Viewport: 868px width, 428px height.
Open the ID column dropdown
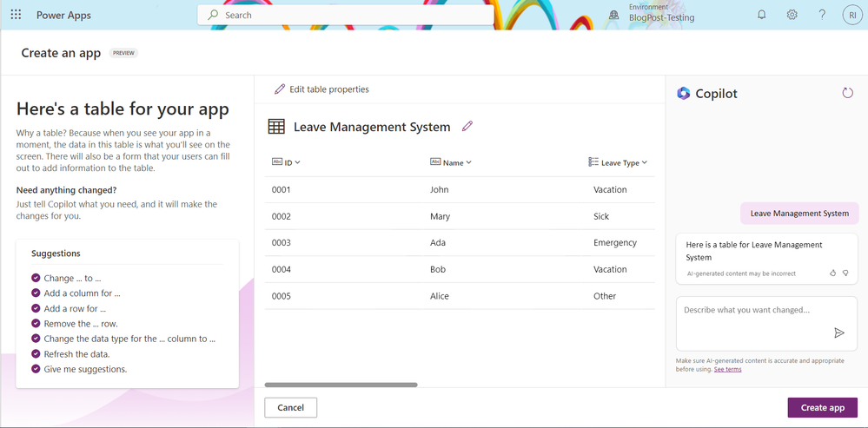297,162
